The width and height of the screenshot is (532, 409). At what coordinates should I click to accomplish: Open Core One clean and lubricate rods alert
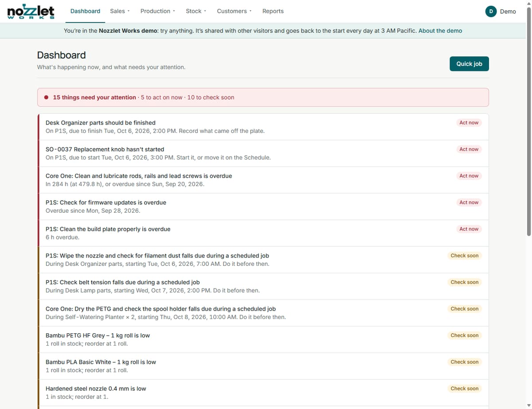tap(263, 180)
